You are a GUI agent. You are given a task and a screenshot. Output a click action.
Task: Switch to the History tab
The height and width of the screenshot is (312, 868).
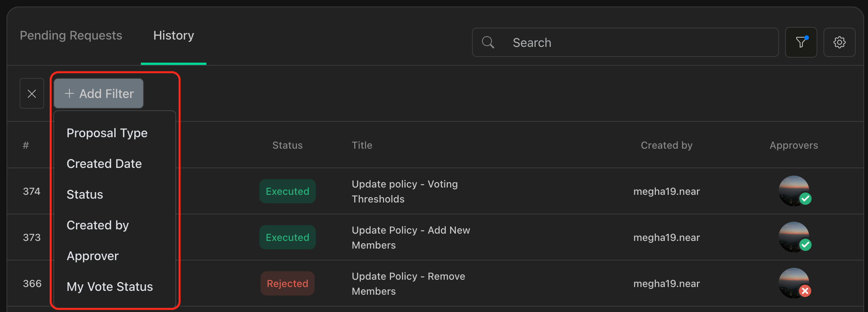pos(173,35)
